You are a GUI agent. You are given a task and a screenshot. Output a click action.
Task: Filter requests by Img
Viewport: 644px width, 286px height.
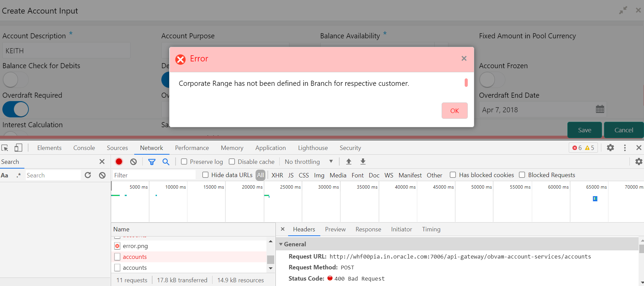tap(319, 175)
